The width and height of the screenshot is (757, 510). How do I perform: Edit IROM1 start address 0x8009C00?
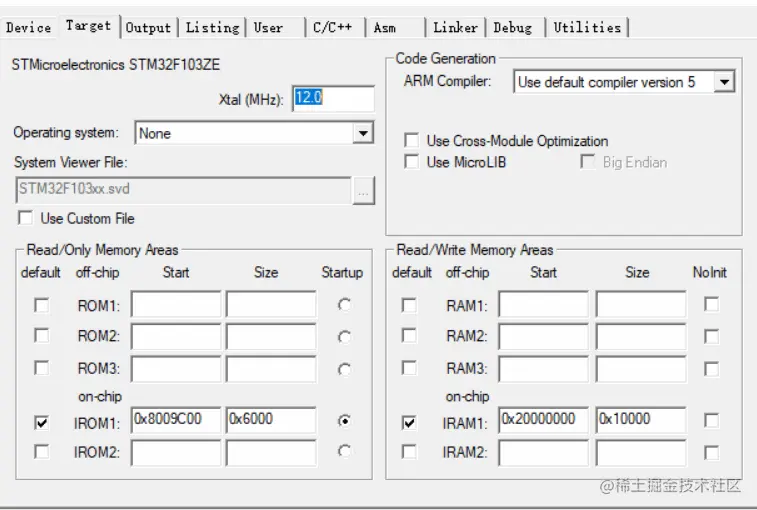[176, 420]
